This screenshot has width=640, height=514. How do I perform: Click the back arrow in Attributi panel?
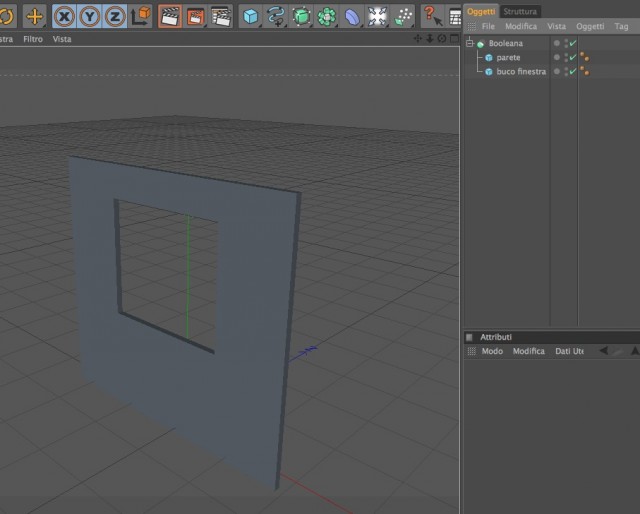tap(603, 351)
